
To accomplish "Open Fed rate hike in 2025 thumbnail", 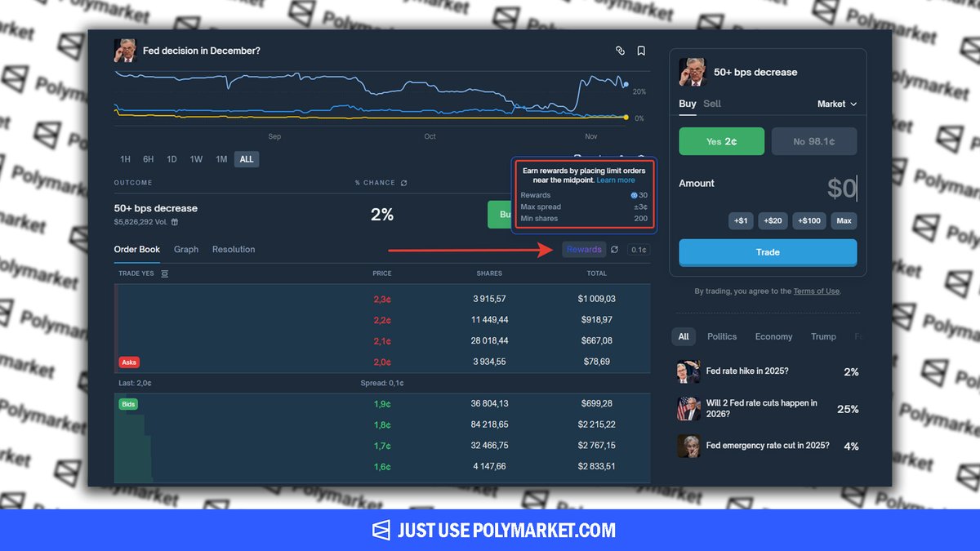I will click(688, 371).
